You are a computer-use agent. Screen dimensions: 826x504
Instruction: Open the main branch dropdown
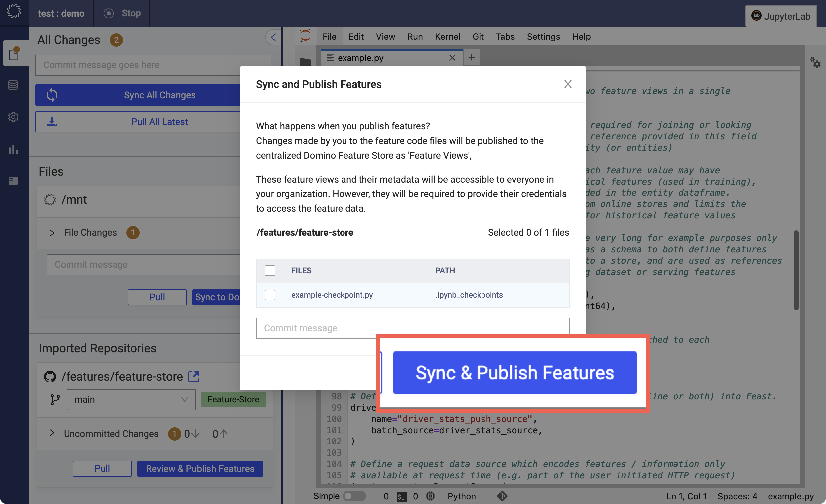point(131,400)
